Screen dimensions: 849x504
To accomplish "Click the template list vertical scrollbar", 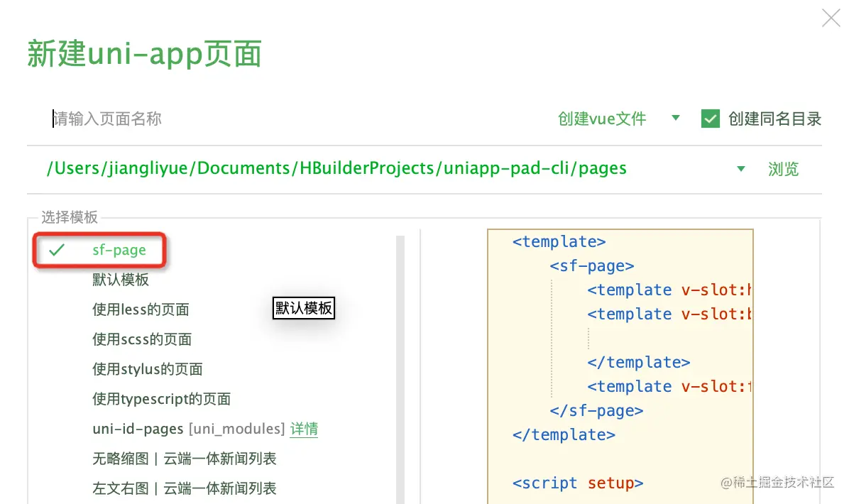I will click(x=400, y=369).
